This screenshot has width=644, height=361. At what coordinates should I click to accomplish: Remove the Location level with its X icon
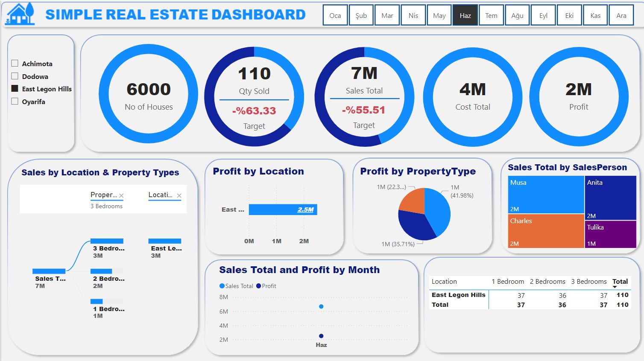click(179, 196)
